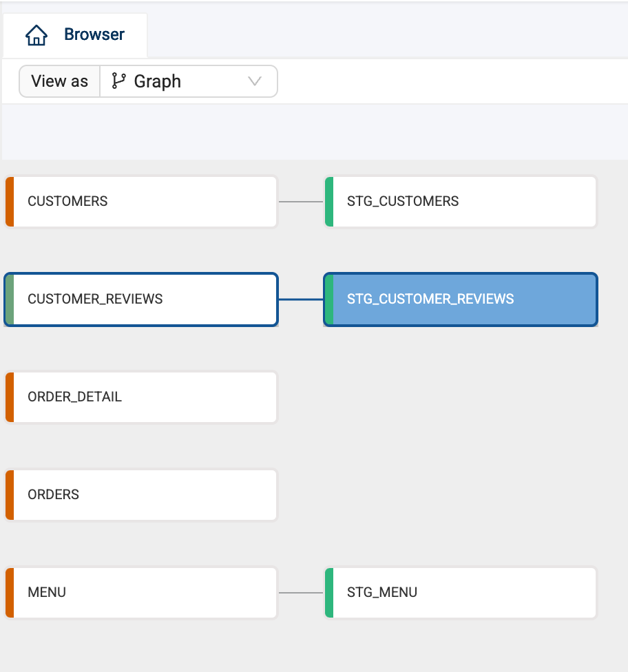
Task: Select the ORDER_DETAIL node
Action: tap(141, 397)
